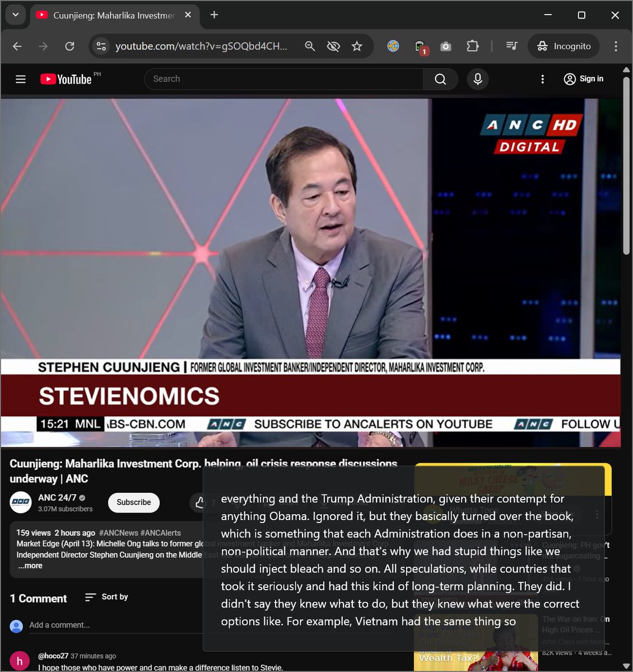
Task: Open third-party cookies blocked eye icon
Action: click(333, 46)
